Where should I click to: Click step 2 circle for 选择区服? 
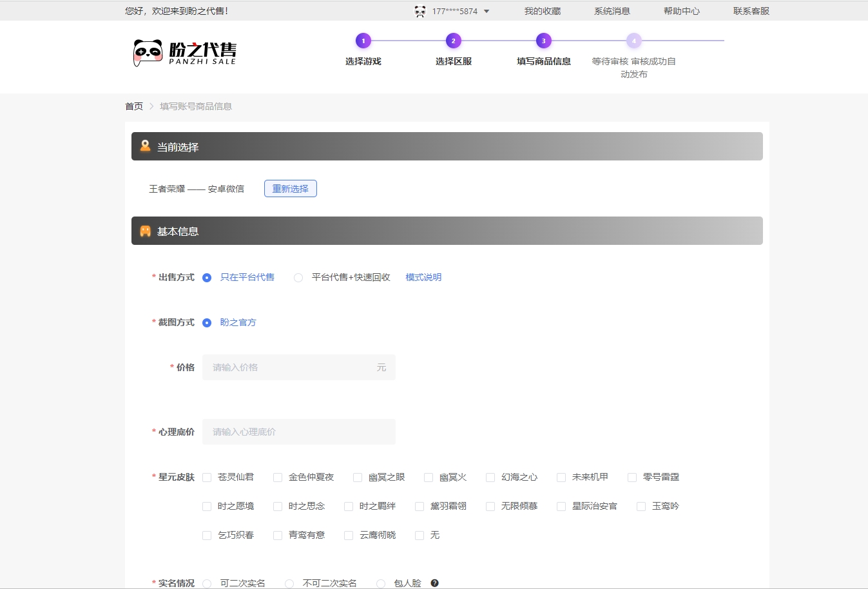[x=454, y=41]
